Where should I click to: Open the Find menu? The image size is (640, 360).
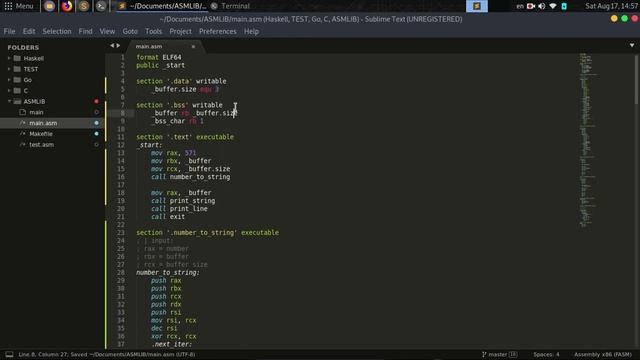click(x=85, y=31)
